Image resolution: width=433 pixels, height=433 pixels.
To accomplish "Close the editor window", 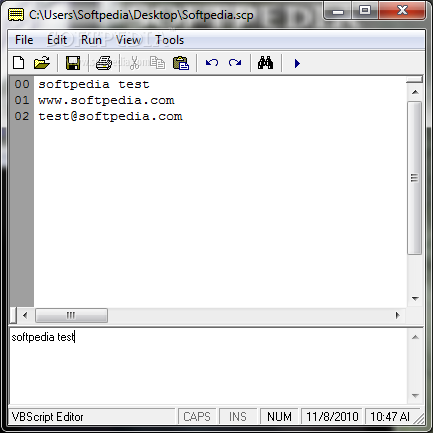I will [x=402, y=11].
